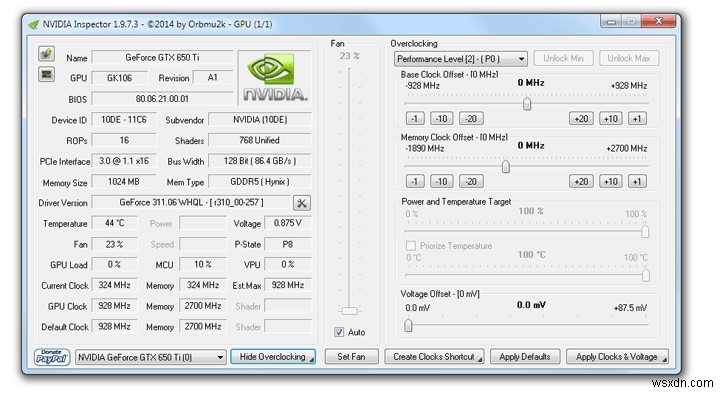The image size is (725, 393).
Task: Click Base Clock Offset -10 button
Action: [442, 119]
